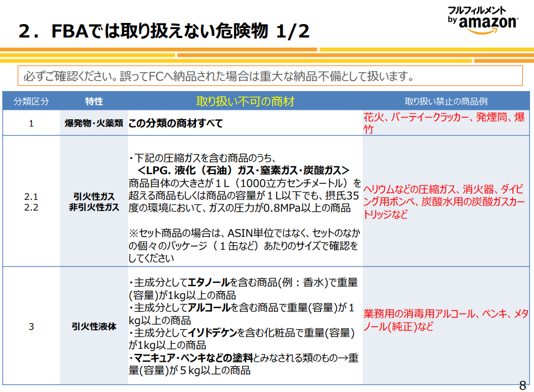Select the '特性' column header
Screen dimensions: 534x392
[94, 101]
